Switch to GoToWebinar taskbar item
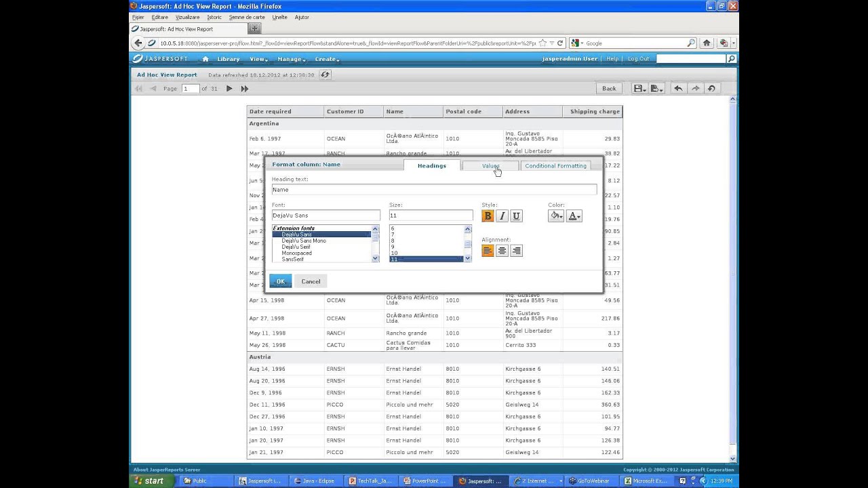 coord(589,481)
